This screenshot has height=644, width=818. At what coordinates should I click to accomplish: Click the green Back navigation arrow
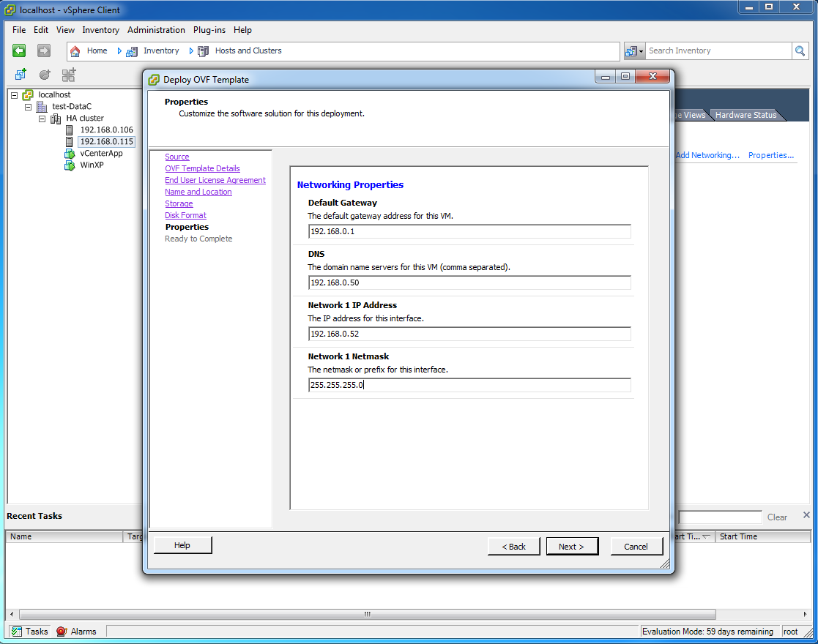(19, 50)
